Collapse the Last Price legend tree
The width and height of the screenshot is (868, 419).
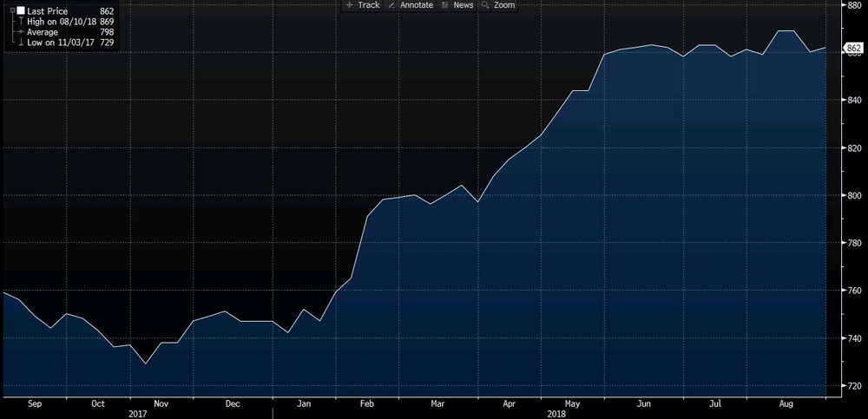10,11
